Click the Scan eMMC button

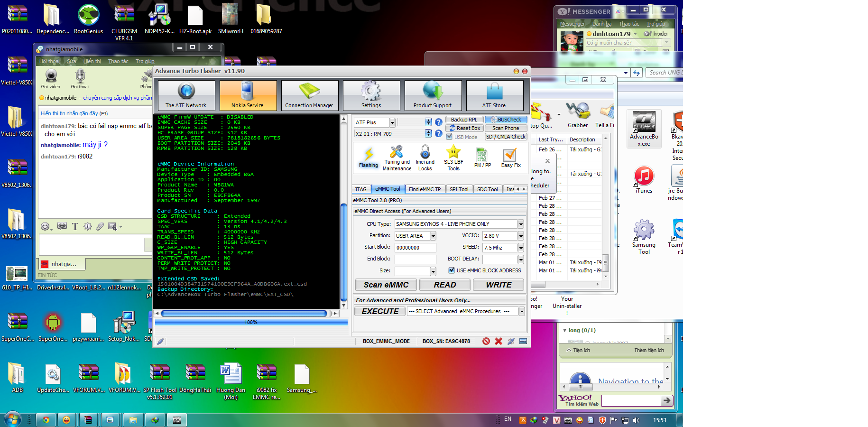click(386, 285)
